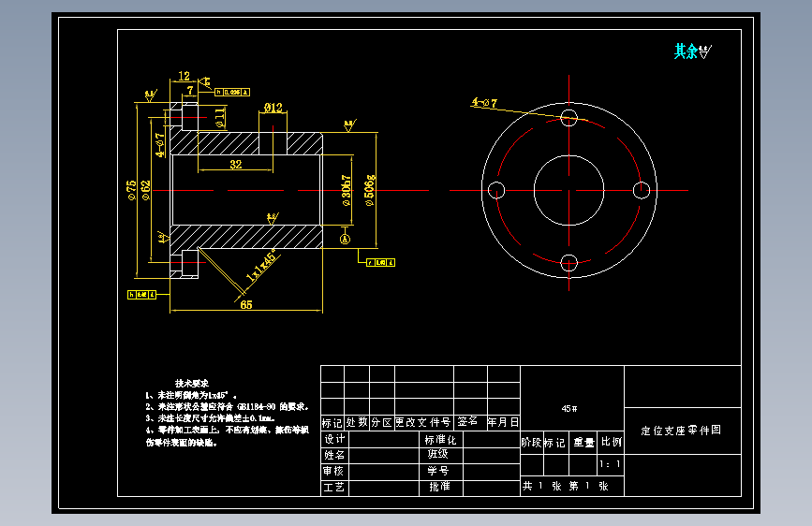
Task: Click the Ø30h7 bore dimension text
Action: click(346, 191)
